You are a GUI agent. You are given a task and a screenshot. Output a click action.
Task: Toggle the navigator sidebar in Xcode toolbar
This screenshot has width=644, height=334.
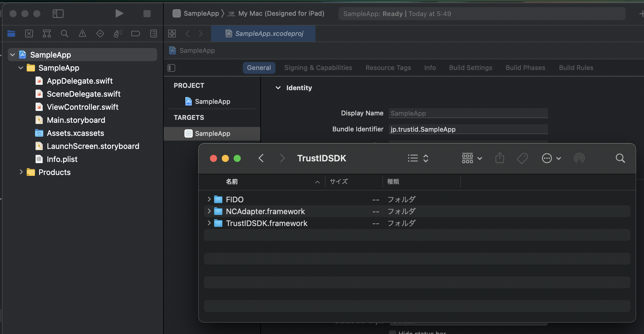click(x=58, y=14)
